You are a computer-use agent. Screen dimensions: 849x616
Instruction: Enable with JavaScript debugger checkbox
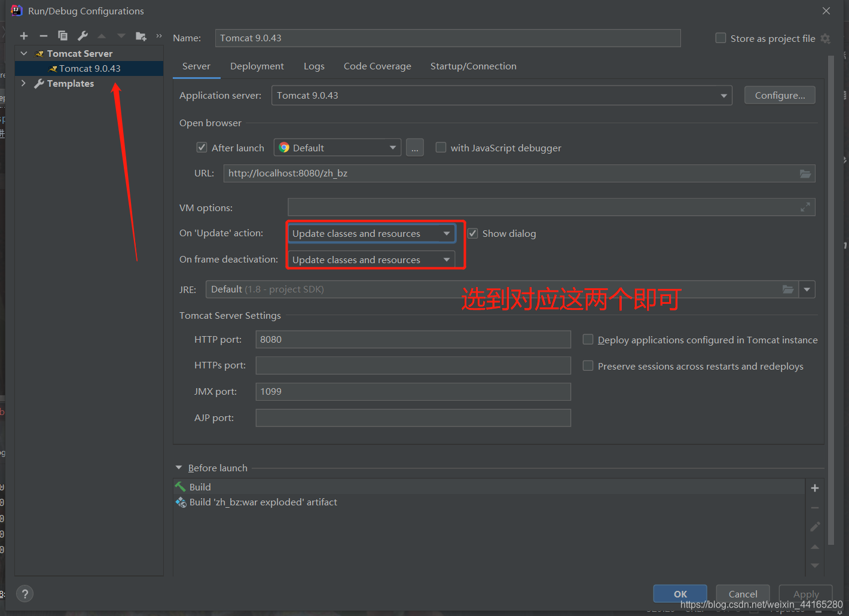pyautogui.click(x=441, y=147)
